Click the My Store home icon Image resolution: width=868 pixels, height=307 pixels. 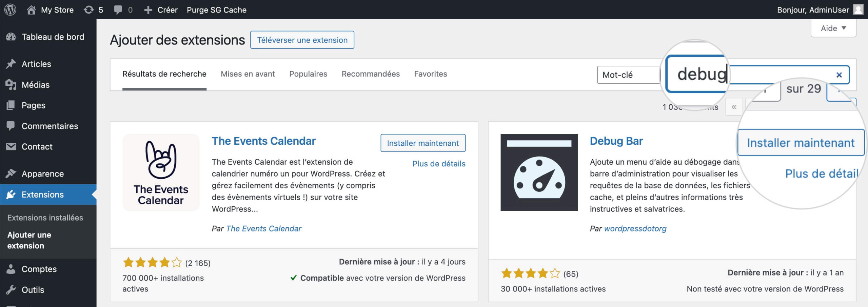(x=31, y=9)
